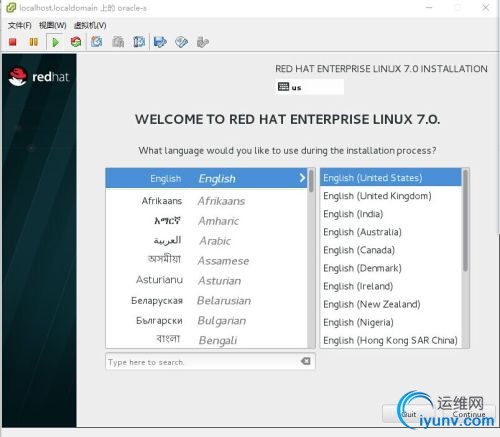The image size is (500, 437).
Task: Click the us keyboard layout indicator
Action: point(309,87)
